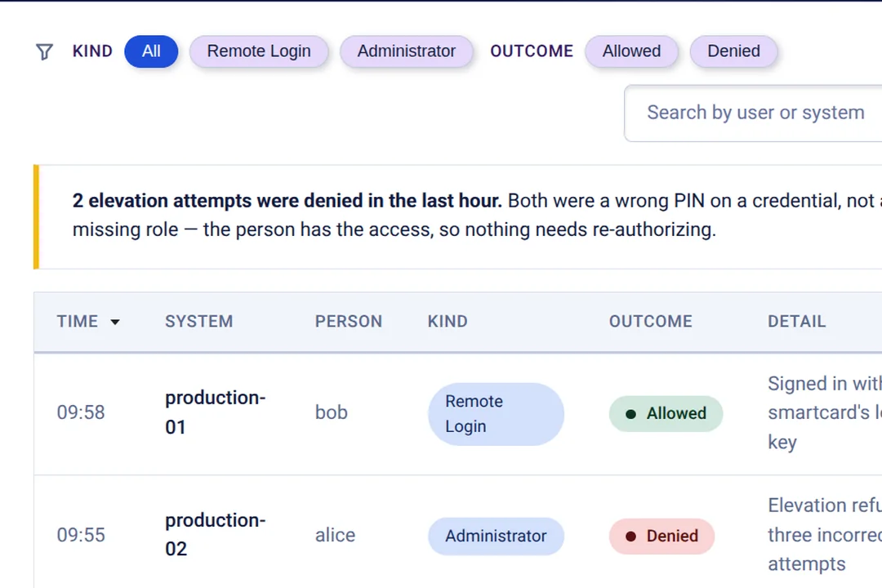Click the Administrator badge in alice's row
The height and width of the screenshot is (588, 882).
coord(496,537)
